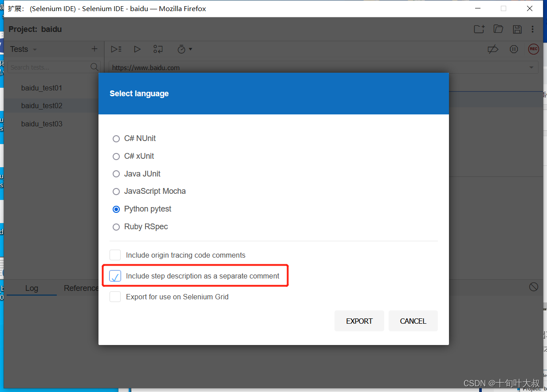
Task: Pick Ruby RSpec export language
Action: [116, 227]
